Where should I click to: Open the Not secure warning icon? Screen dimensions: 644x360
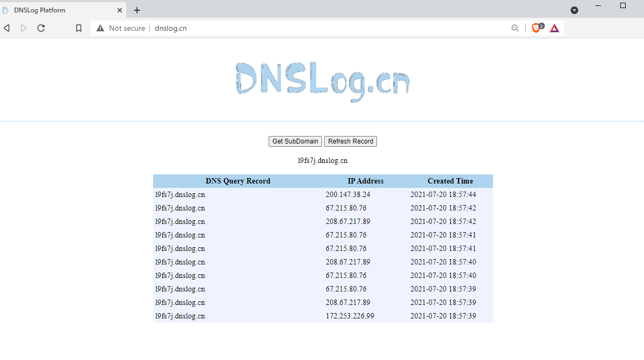100,28
